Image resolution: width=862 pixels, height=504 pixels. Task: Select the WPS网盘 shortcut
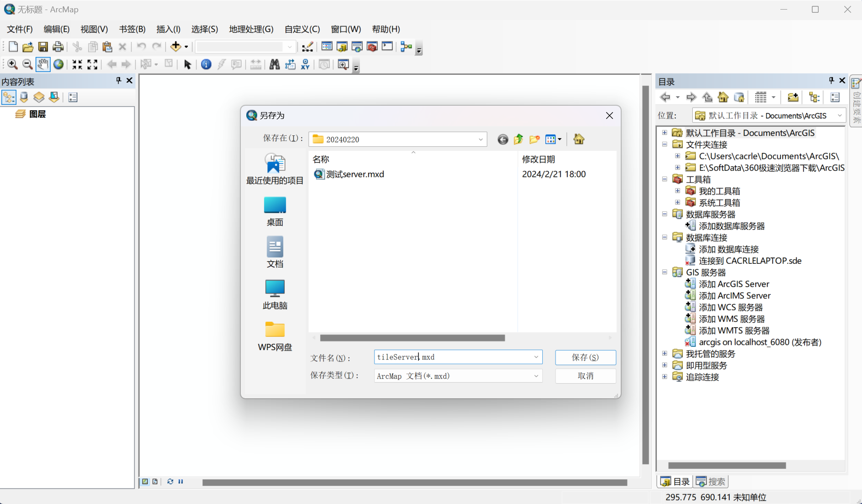(x=275, y=336)
